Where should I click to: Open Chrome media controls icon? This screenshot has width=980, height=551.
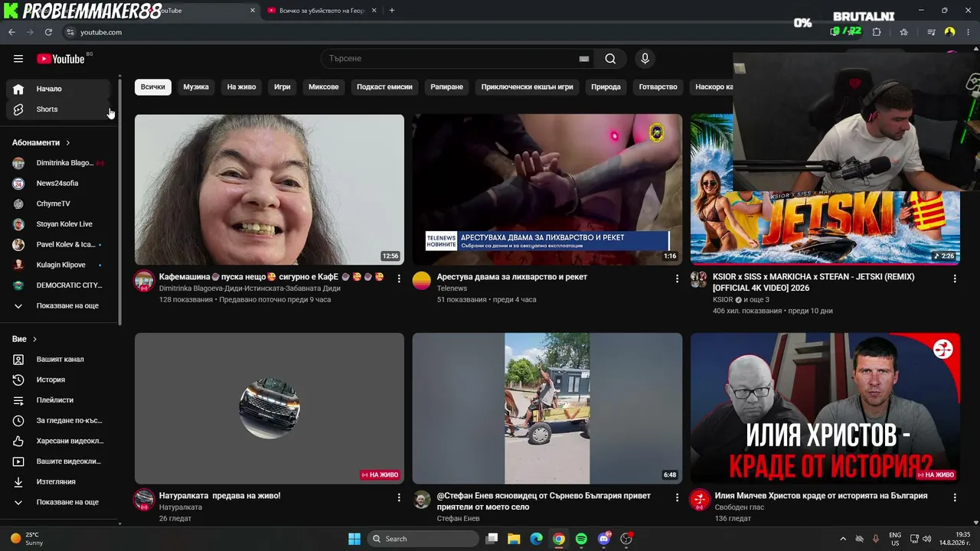(931, 32)
